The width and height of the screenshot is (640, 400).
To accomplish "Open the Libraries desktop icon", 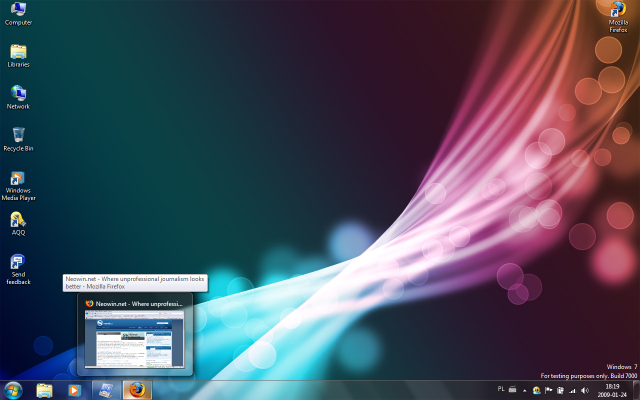I will (18, 56).
